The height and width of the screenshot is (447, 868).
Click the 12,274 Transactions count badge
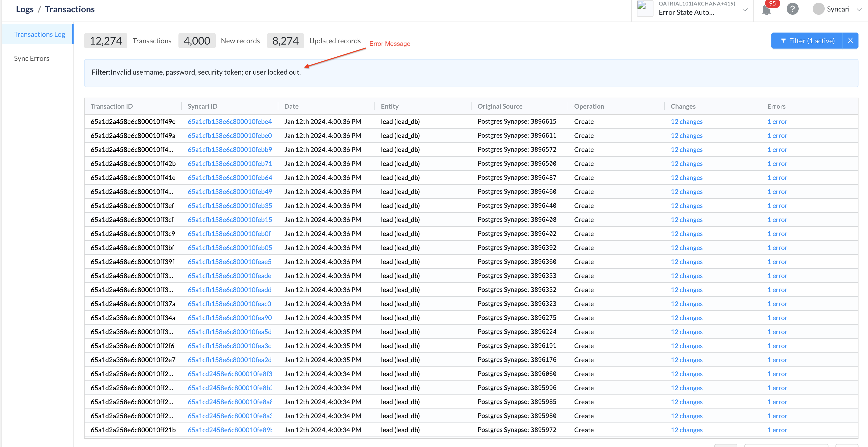105,41
